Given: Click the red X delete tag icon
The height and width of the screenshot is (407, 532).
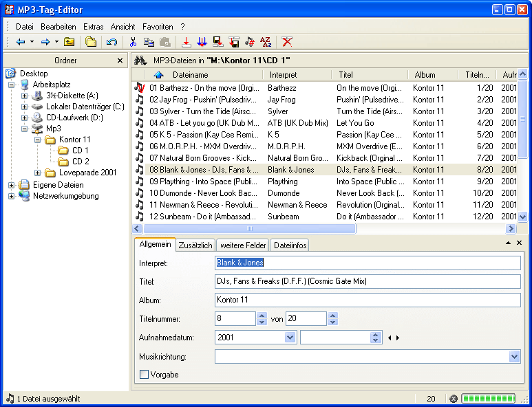Looking at the screenshot, I should click(287, 42).
